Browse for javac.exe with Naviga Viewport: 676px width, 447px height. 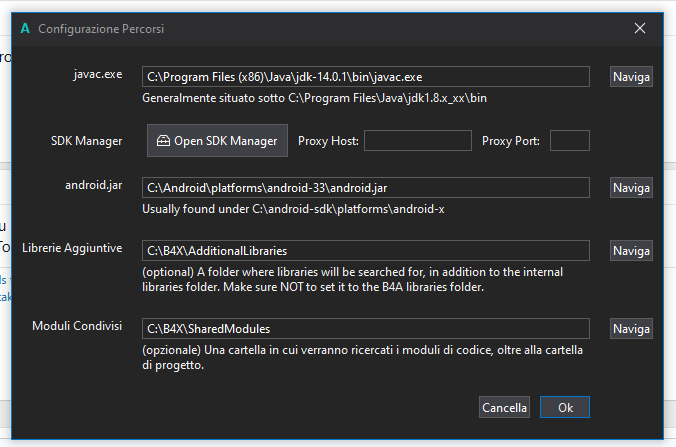point(631,76)
